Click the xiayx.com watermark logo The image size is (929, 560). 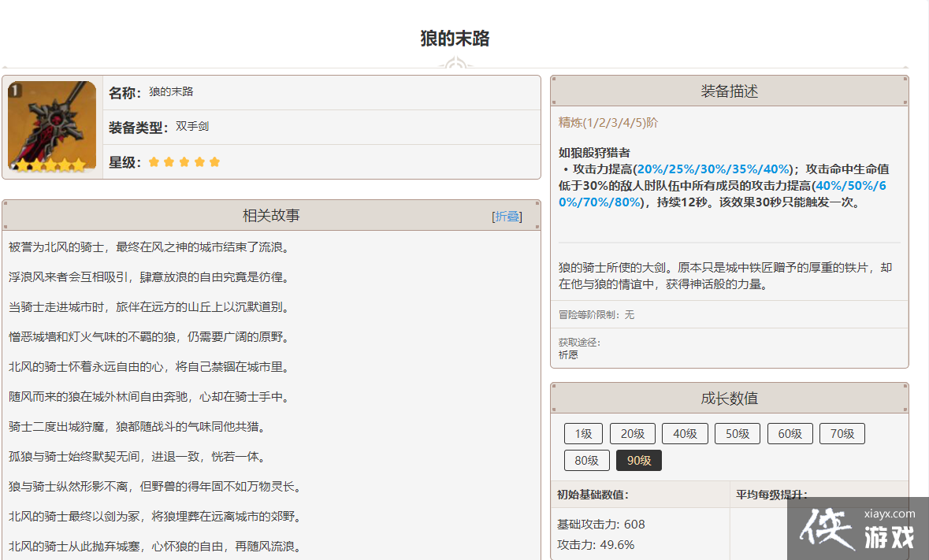point(857,528)
